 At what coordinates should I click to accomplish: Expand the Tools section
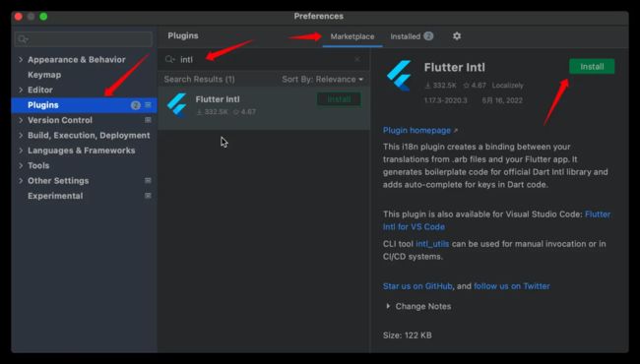[x=21, y=165]
